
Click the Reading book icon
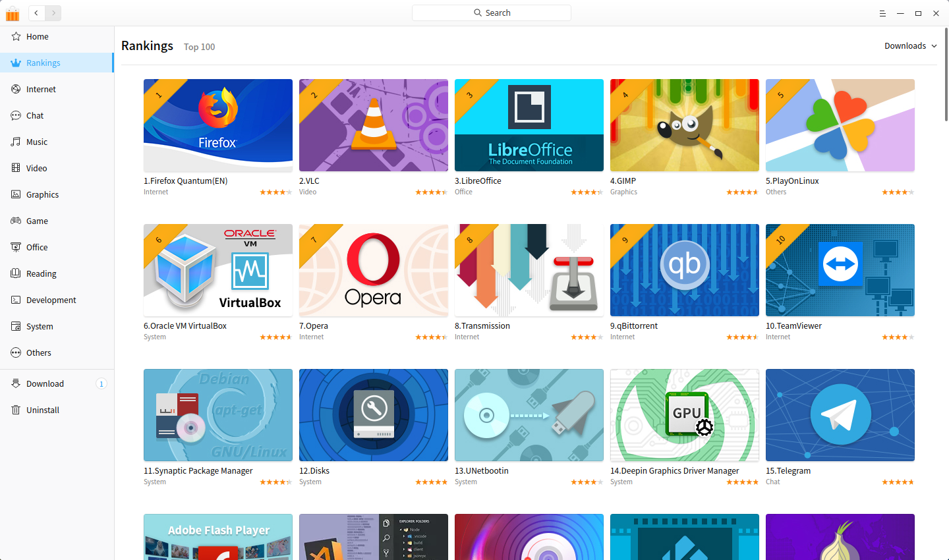16,273
